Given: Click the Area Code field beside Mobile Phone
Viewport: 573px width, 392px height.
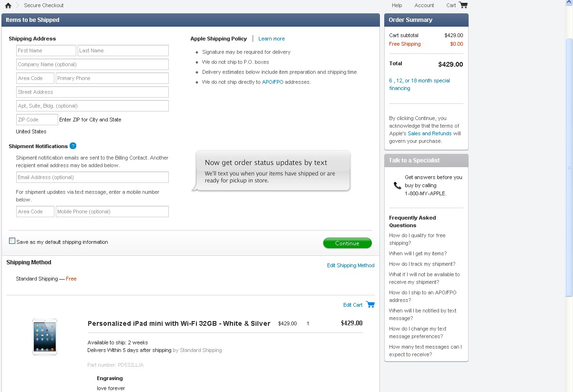Looking at the screenshot, I should click(x=35, y=211).
